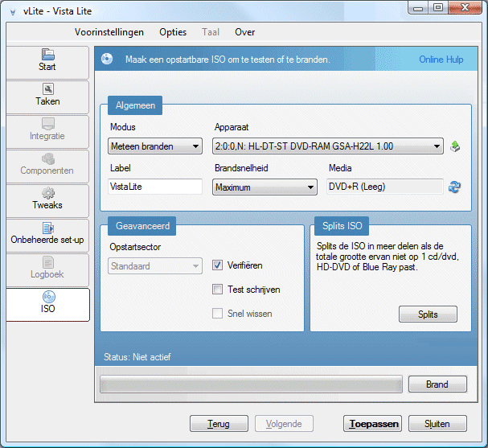Open the Opties menu
This screenshot has height=448, width=488.
pos(173,32)
